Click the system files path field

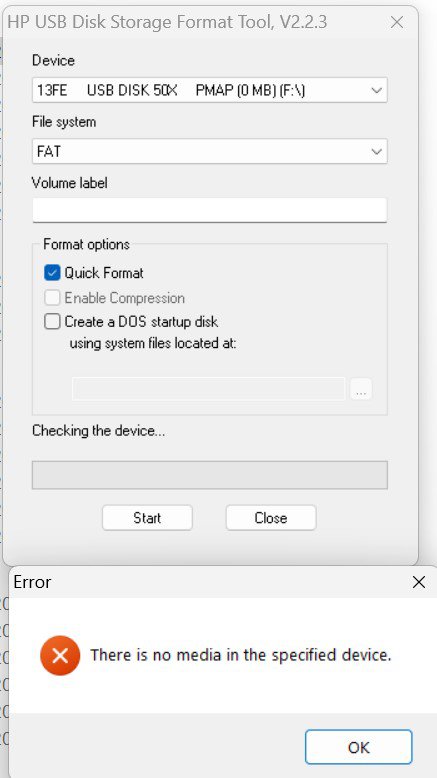point(208,389)
